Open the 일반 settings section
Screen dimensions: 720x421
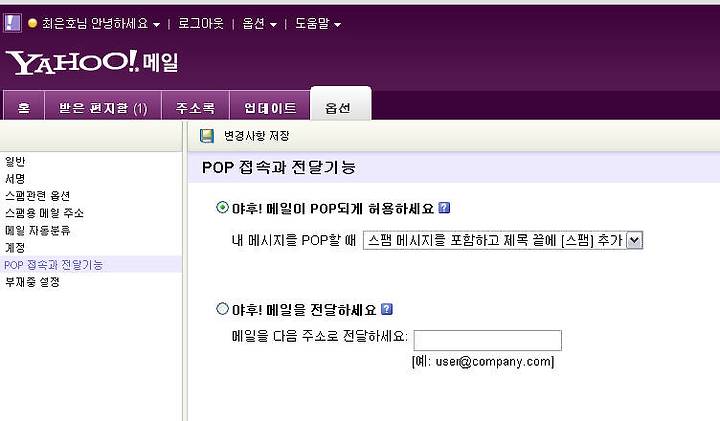[15, 162]
